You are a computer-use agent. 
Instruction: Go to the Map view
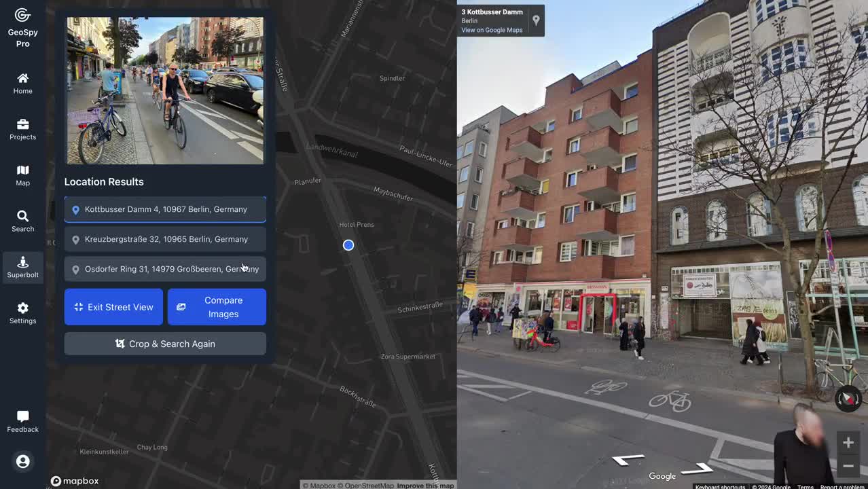22,175
